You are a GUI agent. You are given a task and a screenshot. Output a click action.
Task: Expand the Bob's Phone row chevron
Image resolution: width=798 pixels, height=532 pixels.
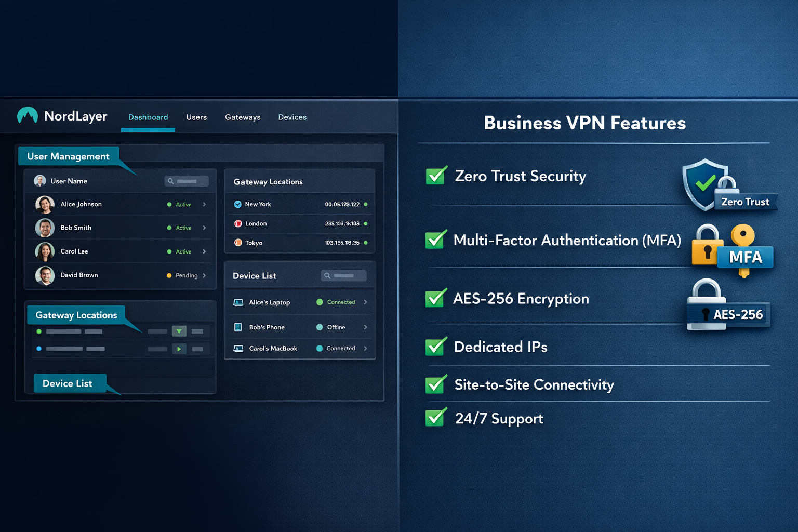[365, 327]
